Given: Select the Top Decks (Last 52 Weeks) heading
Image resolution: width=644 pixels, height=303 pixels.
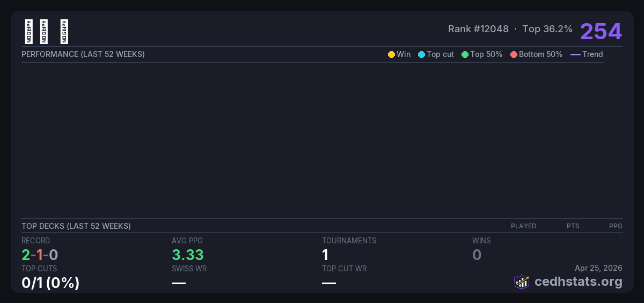Looking at the screenshot, I should [76, 226].
